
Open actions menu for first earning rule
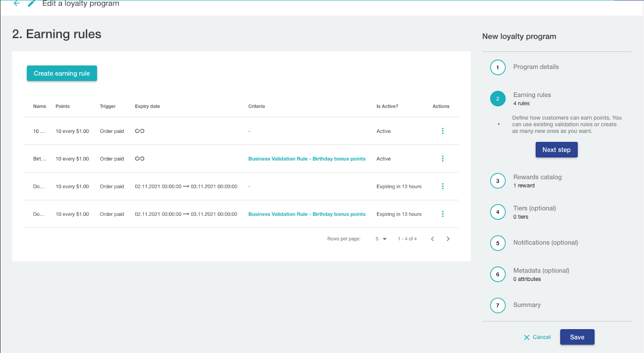coord(442,131)
